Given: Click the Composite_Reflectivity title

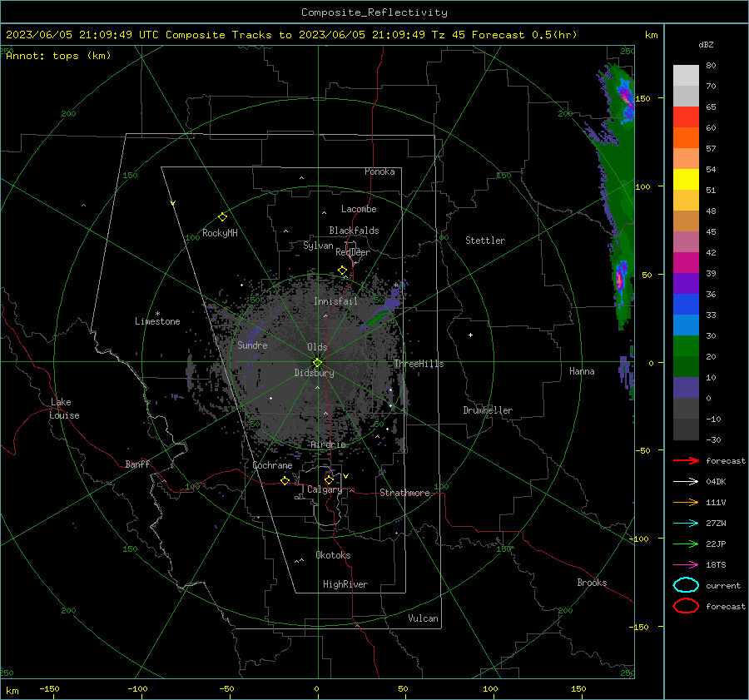Looking at the screenshot, I should tap(374, 12).
